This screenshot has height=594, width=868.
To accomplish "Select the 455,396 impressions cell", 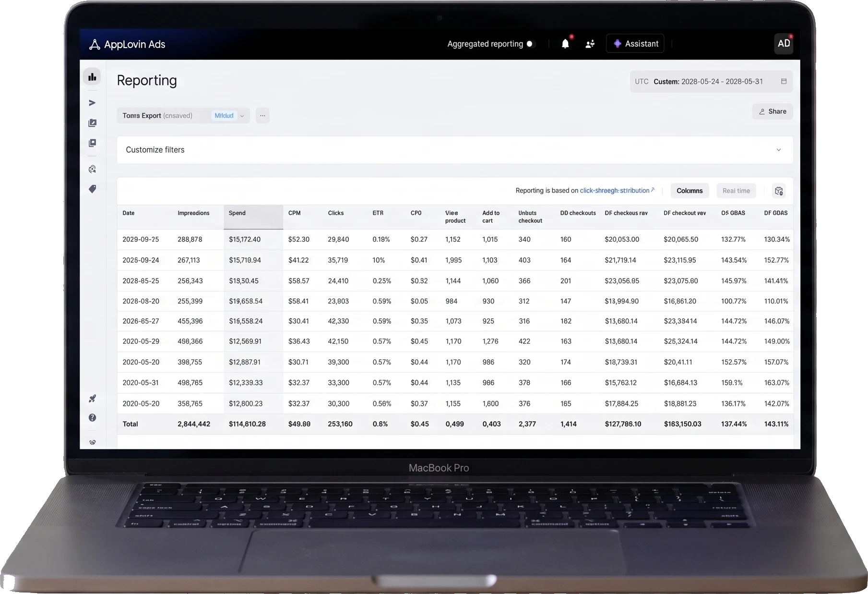I will point(190,321).
